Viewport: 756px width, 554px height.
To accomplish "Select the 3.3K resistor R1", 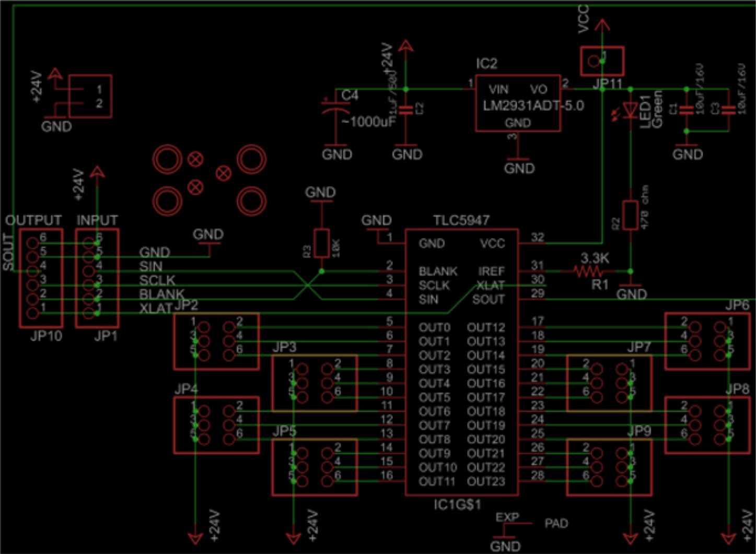I will tap(588, 271).
